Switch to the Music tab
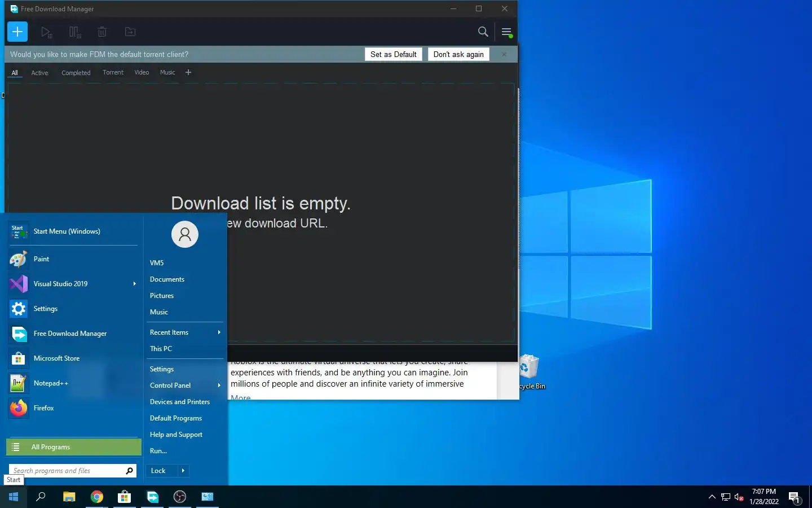The height and width of the screenshot is (508, 812). coord(167,72)
